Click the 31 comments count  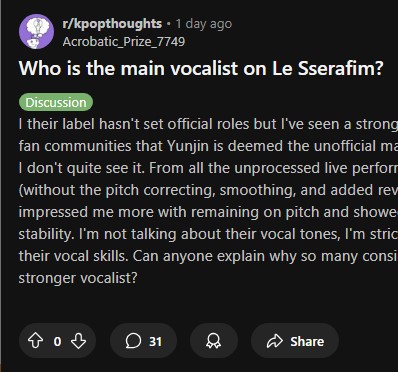(155, 341)
